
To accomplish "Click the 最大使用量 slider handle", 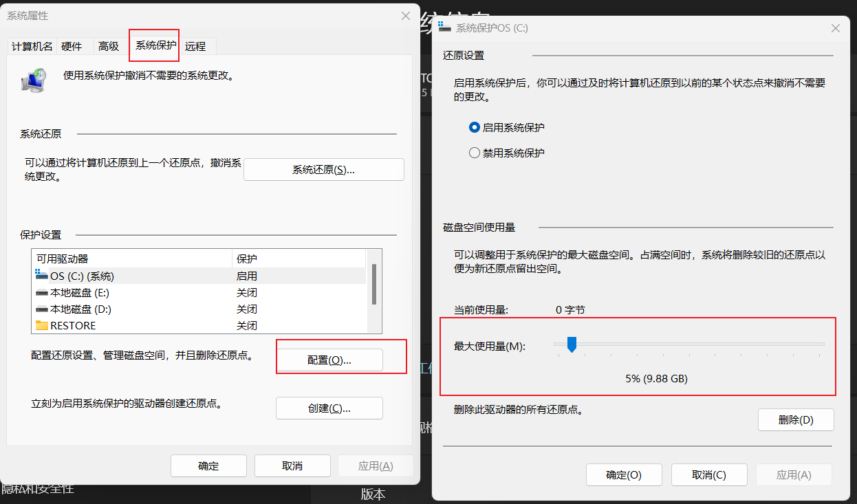I will [x=572, y=344].
